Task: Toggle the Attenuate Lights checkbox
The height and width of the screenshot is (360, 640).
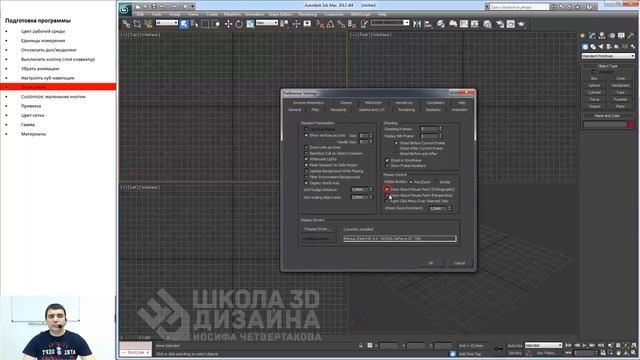Action: (306, 159)
